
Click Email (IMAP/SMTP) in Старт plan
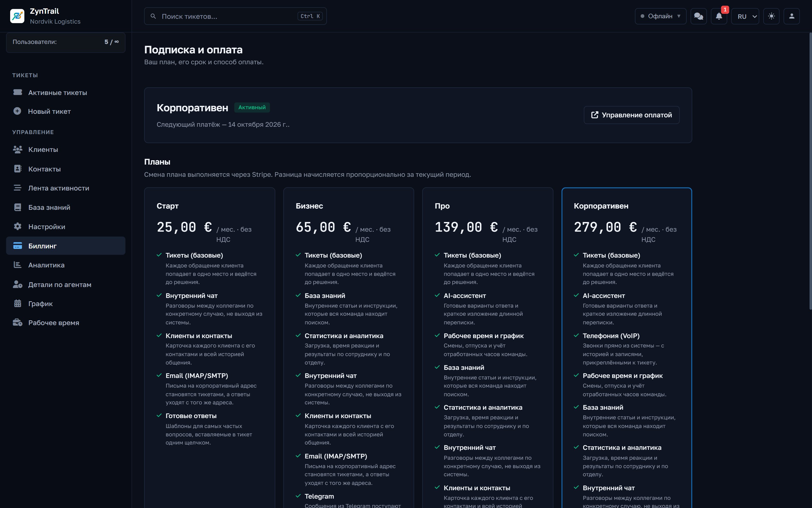click(x=197, y=376)
